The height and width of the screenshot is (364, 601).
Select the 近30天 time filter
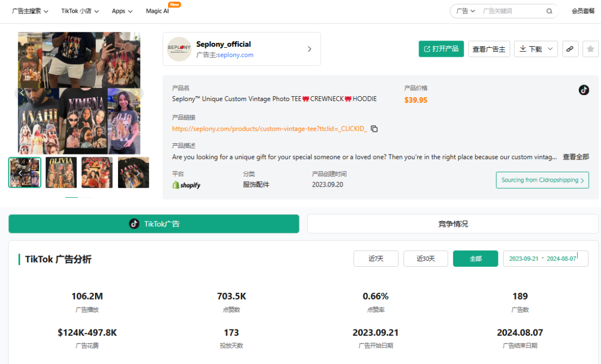(425, 258)
